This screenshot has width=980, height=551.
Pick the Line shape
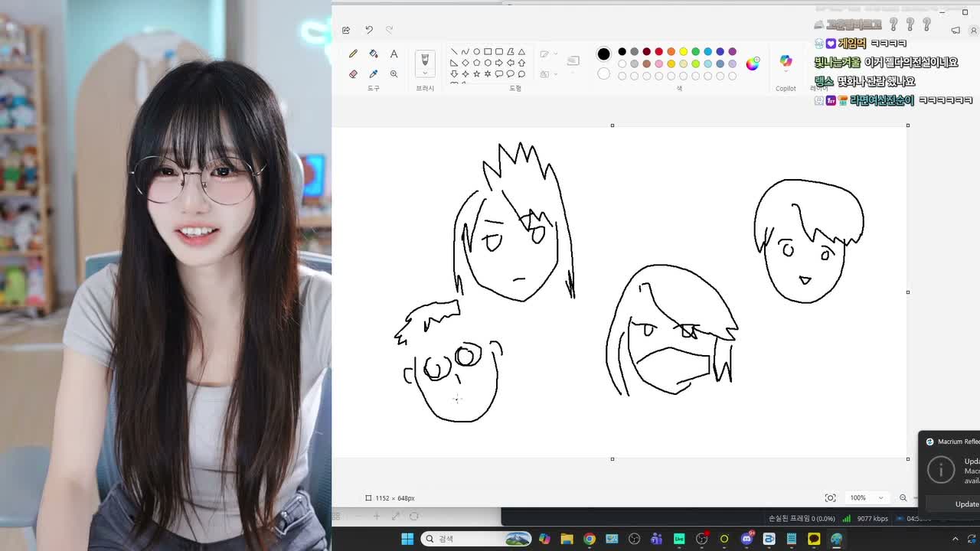pyautogui.click(x=454, y=52)
